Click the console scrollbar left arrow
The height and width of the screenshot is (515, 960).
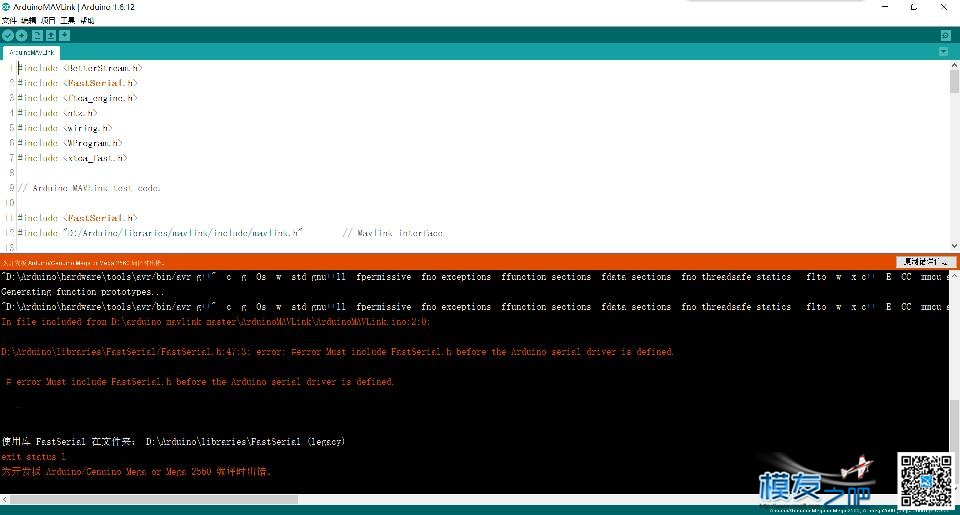(4, 500)
